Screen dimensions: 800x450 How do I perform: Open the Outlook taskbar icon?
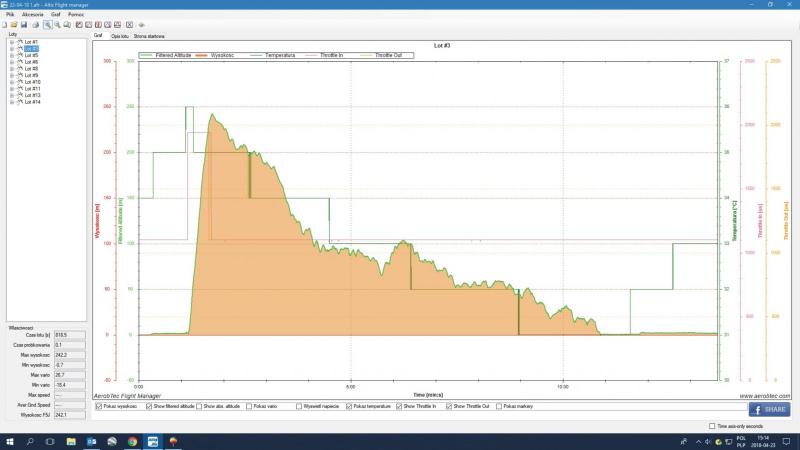[x=90, y=442]
